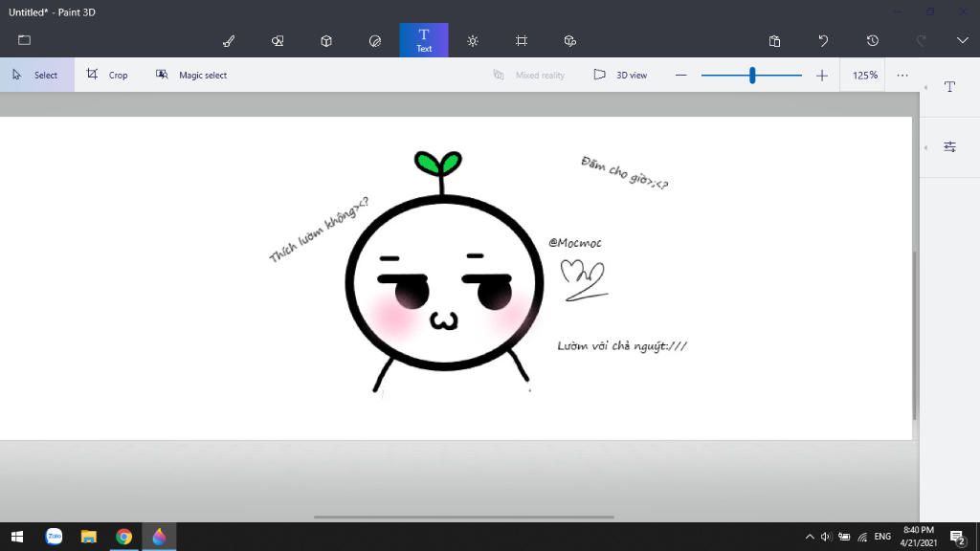Image resolution: width=980 pixels, height=551 pixels.
Task: Choose the Crop tool
Action: click(x=107, y=75)
